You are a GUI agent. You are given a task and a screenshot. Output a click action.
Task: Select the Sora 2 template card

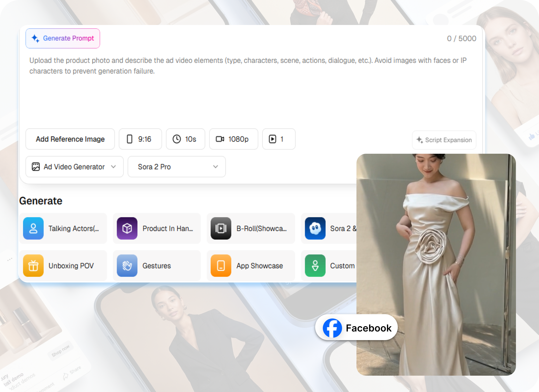coord(329,228)
